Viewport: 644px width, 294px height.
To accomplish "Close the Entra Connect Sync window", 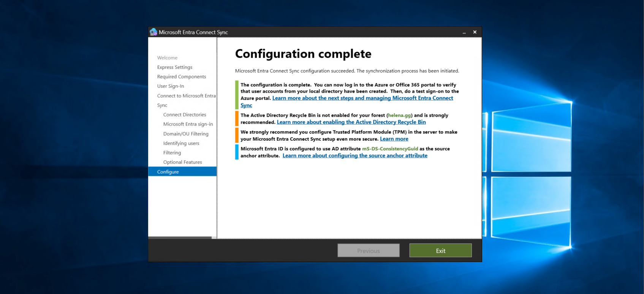I will coord(475,32).
